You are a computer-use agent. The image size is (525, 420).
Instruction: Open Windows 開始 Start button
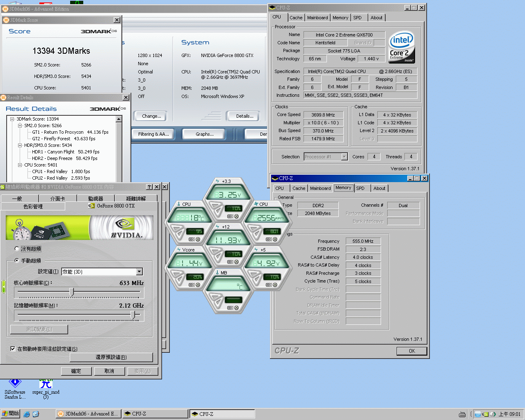click(x=11, y=414)
